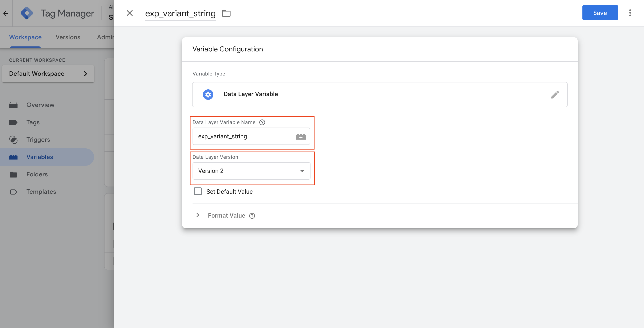Switch to the Versions tab
This screenshot has width=644, height=328.
tap(68, 37)
